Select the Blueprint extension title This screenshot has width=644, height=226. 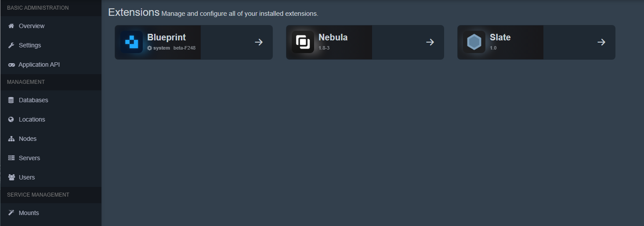pyautogui.click(x=166, y=38)
